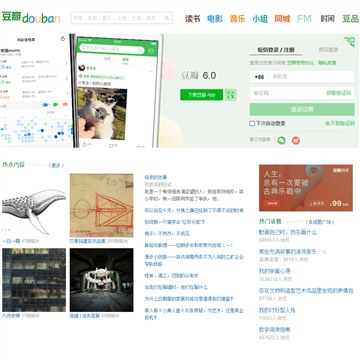The width and height of the screenshot is (360, 360).
Task: Click the 收不到验证码 help link
Action: click(x=340, y=124)
